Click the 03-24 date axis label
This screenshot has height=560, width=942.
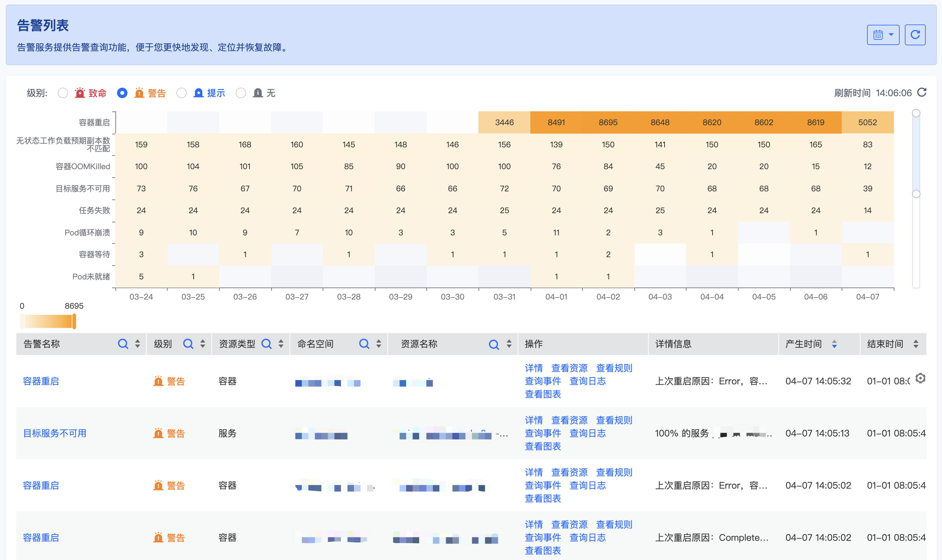141,297
